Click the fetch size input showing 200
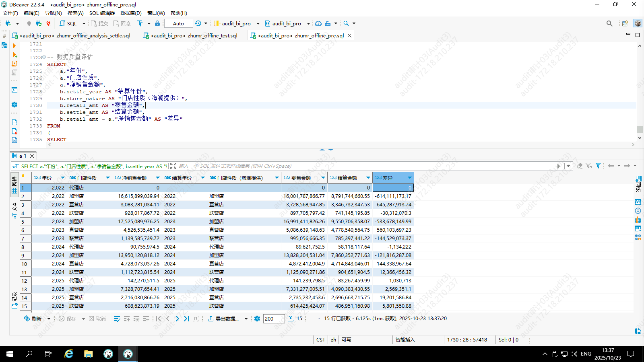Viewport: 644px width, 362px height. click(x=273, y=319)
